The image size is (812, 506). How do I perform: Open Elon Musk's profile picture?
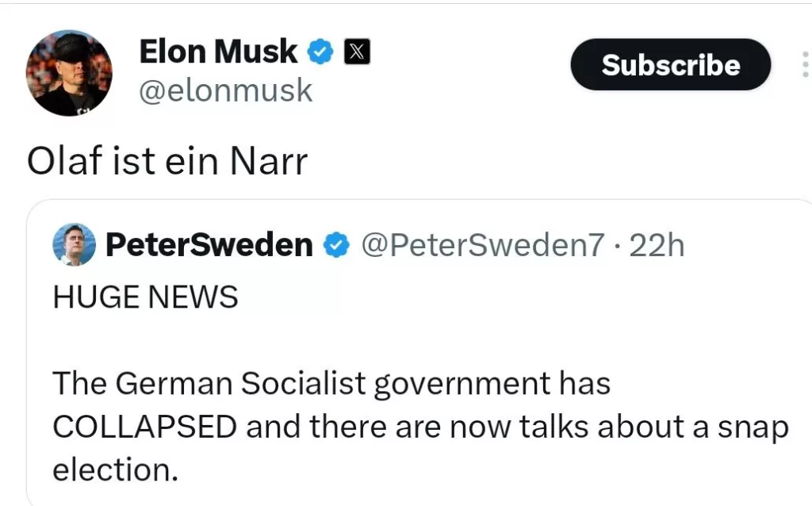tap(69, 73)
